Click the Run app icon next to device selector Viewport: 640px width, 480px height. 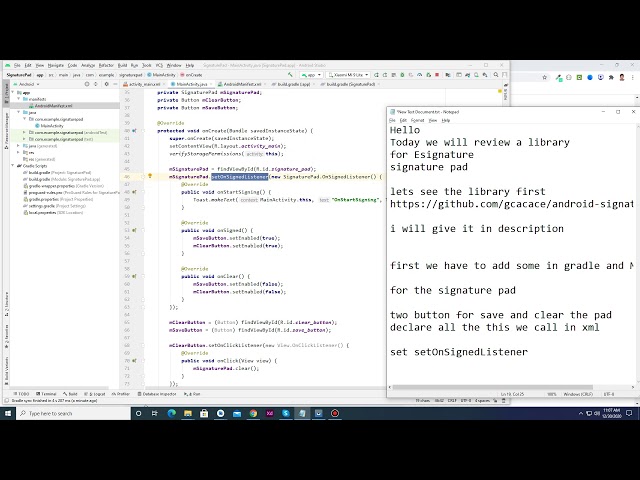[376, 75]
